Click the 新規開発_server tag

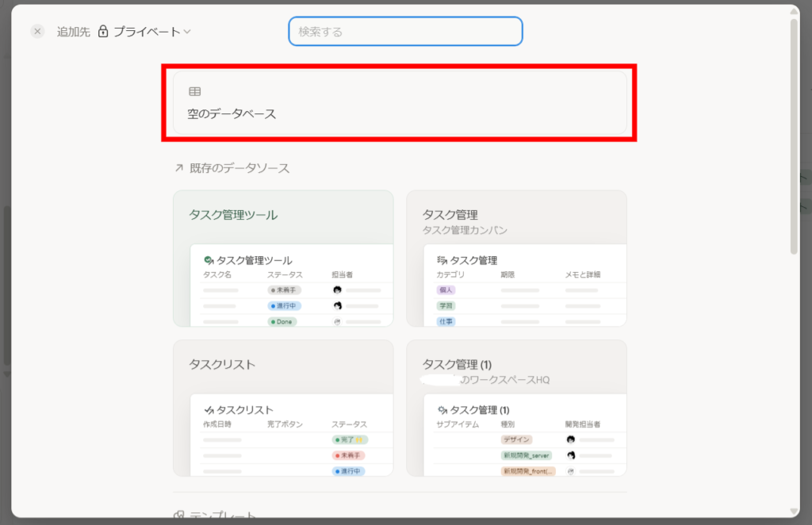[x=527, y=456]
